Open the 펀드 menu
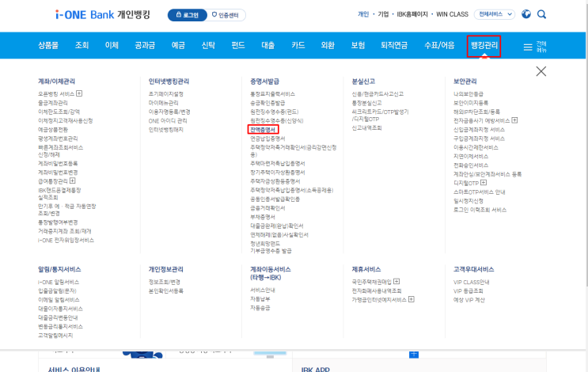 tap(238, 45)
